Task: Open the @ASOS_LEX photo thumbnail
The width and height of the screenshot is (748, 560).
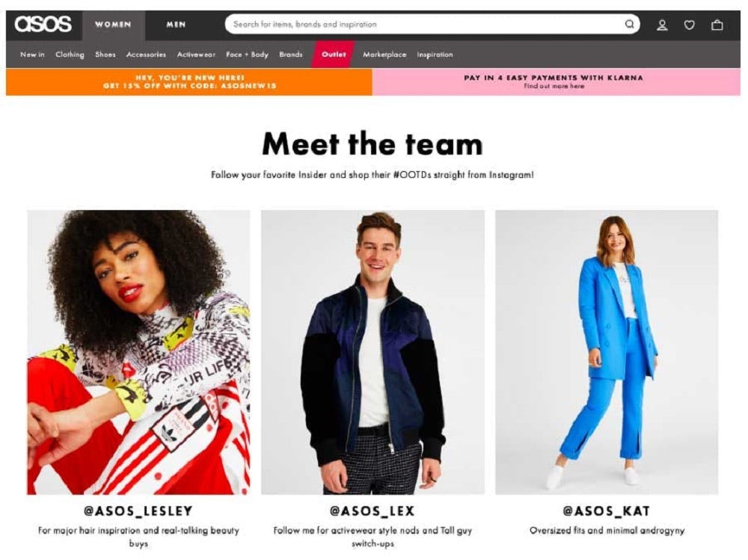Action: tap(373, 352)
